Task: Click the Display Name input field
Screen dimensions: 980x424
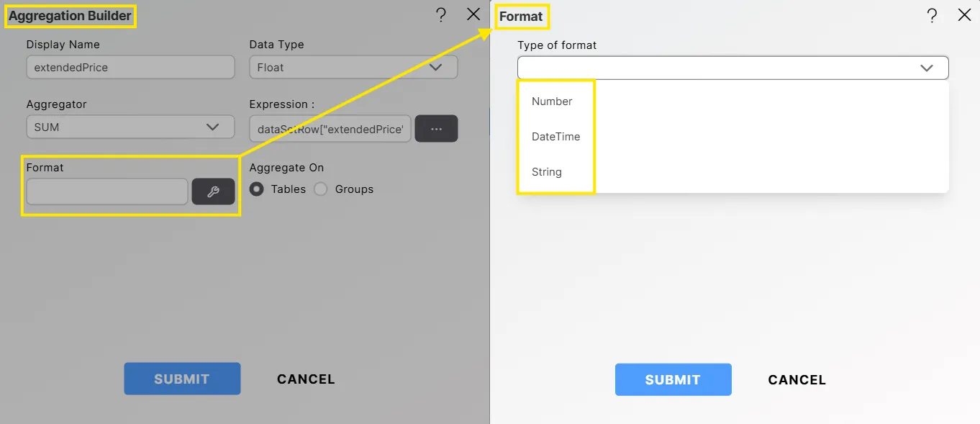Action: 130,68
